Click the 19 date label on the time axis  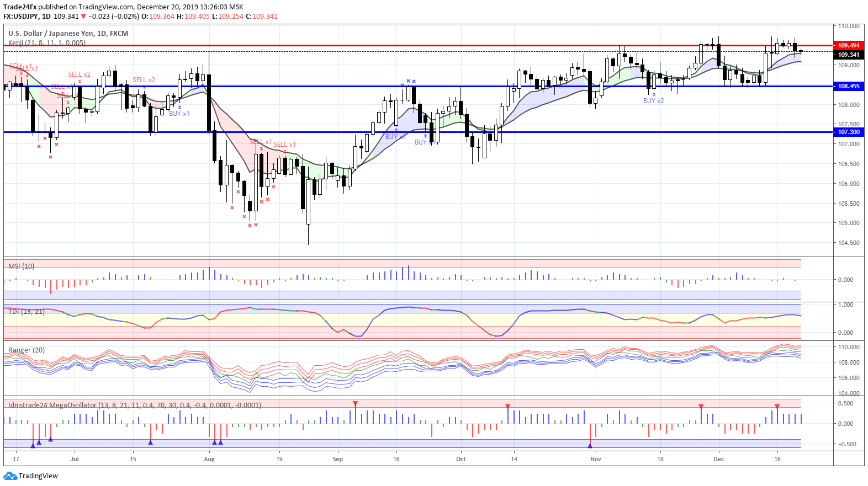pyautogui.click(x=279, y=459)
